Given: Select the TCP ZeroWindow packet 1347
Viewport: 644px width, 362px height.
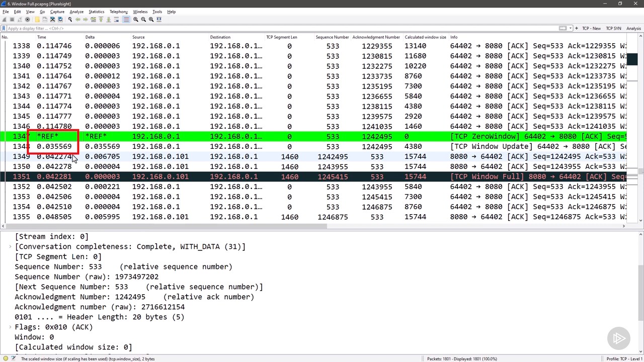Looking at the screenshot, I should pyautogui.click(x=314, y=136).
